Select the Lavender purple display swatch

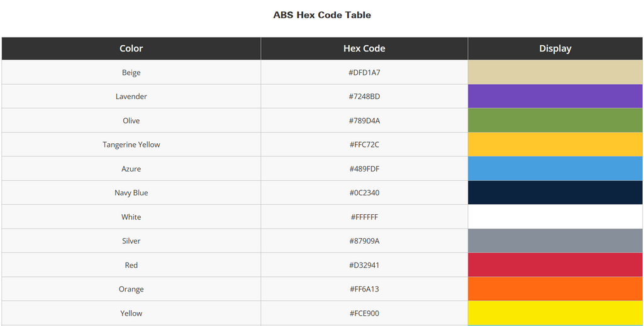(555, 96)
